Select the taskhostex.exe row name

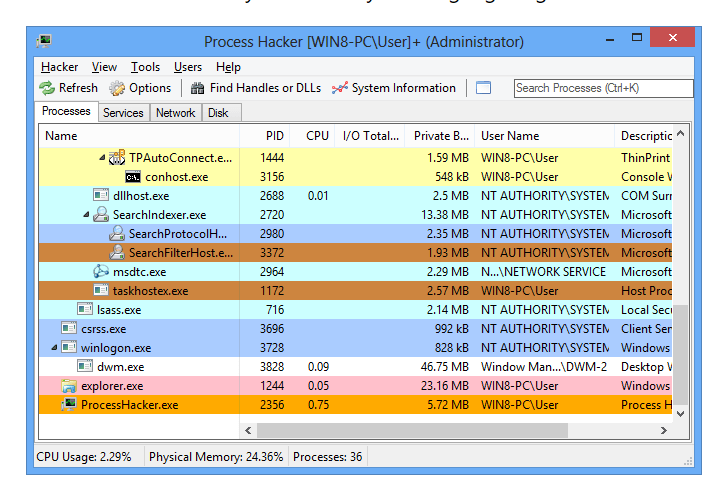150,291
